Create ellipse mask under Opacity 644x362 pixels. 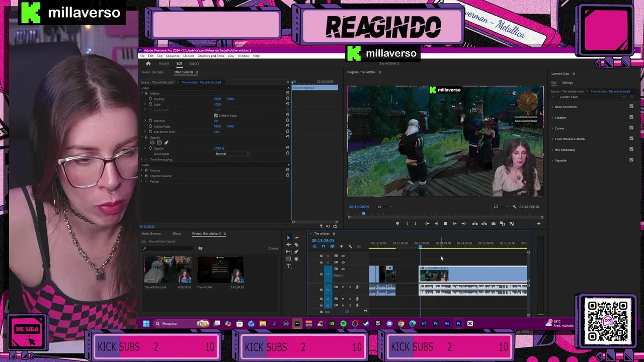coord(152,143)
